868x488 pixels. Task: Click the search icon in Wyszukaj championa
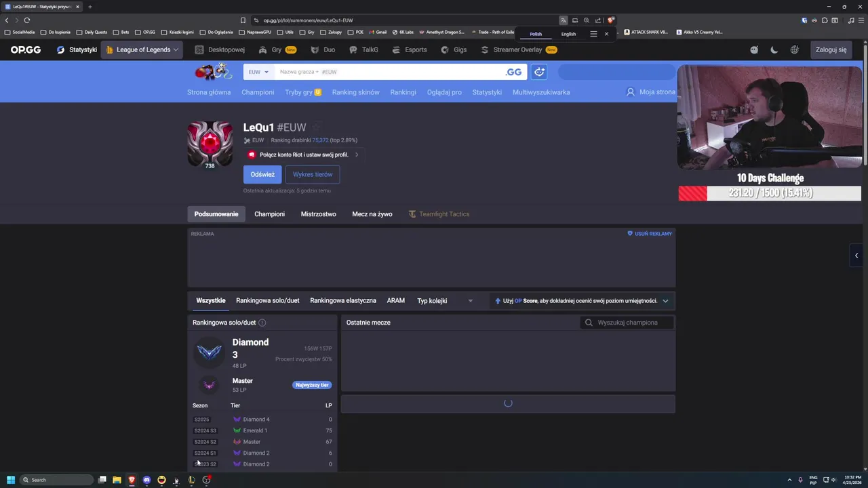(589, 323)
